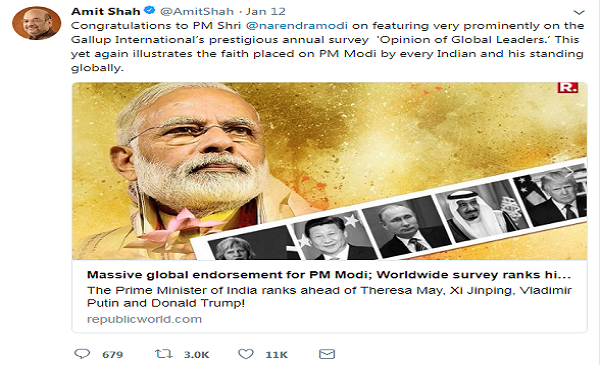Viewport: 600px width, 365px height.
Task: View the 11K likes count
Action: coord(276,355)
